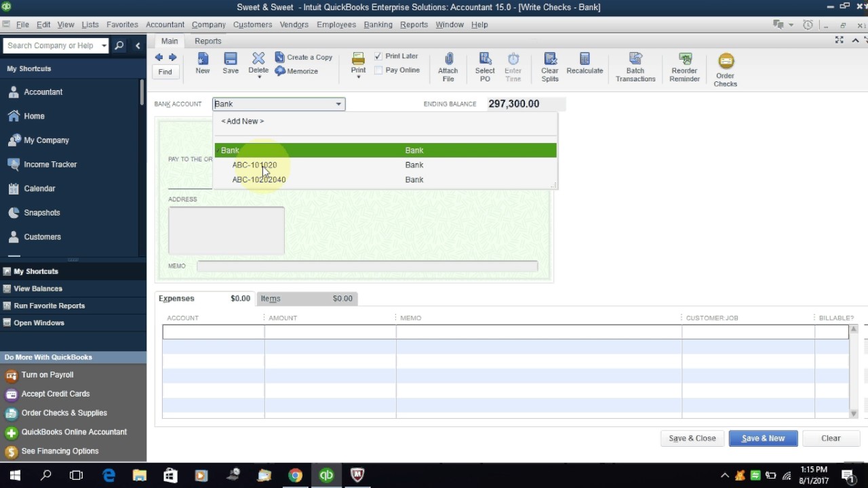
Task: Click Order Checks & Supplies
Action: pyautogui.click(x=64, y=413)
